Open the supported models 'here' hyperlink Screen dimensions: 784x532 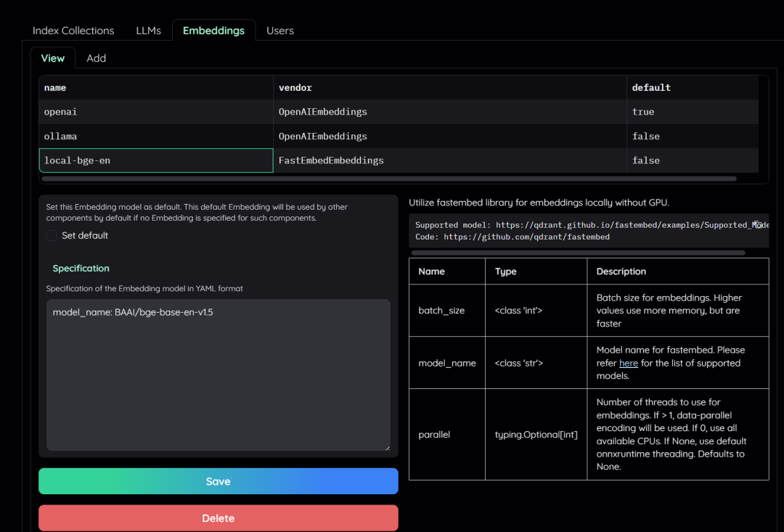[x=629, y=363]
